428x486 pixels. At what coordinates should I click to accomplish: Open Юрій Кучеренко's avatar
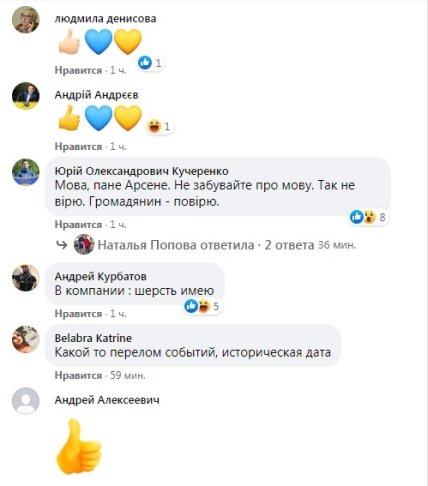coord(26,172)
